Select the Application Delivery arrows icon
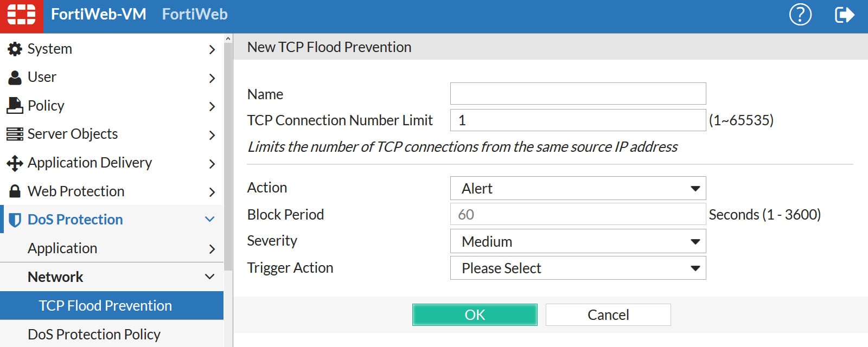The width and height of the screenshot is (868, 347). (15, 163)
